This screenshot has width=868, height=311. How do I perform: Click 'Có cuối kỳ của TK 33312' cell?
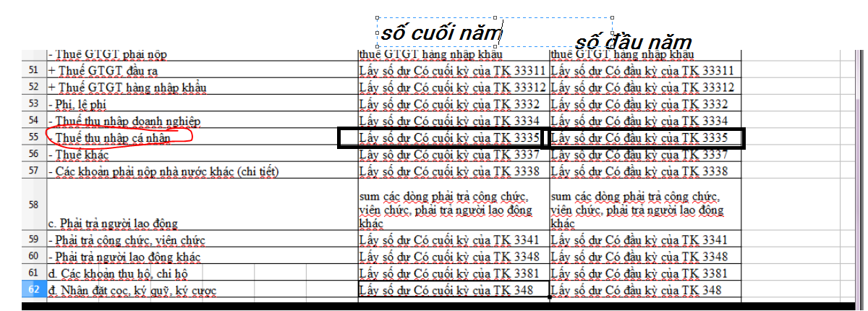pos(454,87)
